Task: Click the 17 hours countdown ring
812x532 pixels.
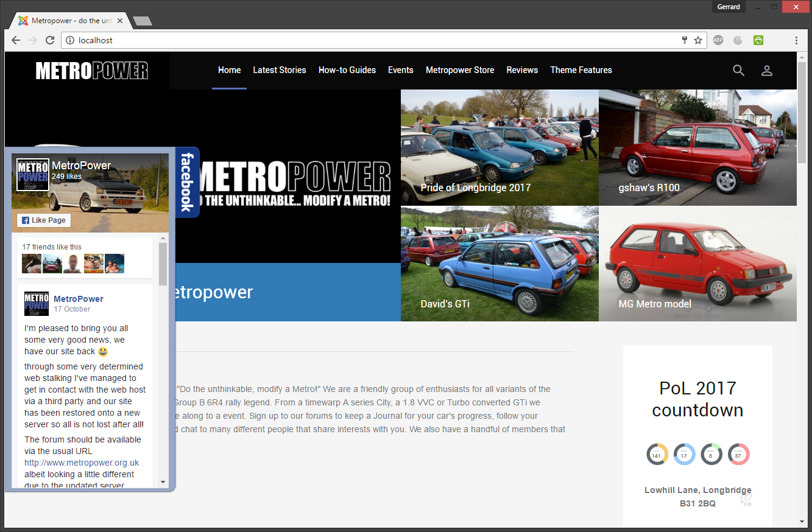Action: tap(684, 454)
